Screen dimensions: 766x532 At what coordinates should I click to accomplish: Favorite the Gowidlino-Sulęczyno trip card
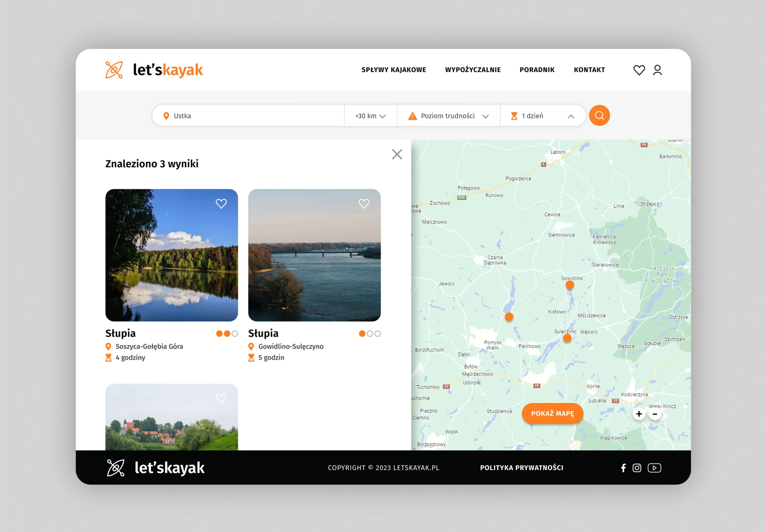pos(364,203)
